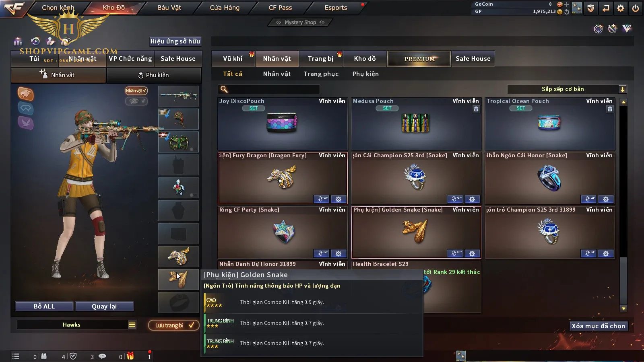Viewport: 644px width, 362px height.
Task: Refresh the GP balance
Action: pos(567,12)
